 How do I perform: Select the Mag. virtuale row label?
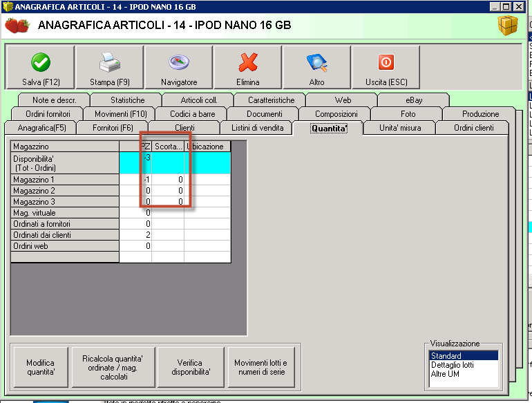click(x=65, y=213)
